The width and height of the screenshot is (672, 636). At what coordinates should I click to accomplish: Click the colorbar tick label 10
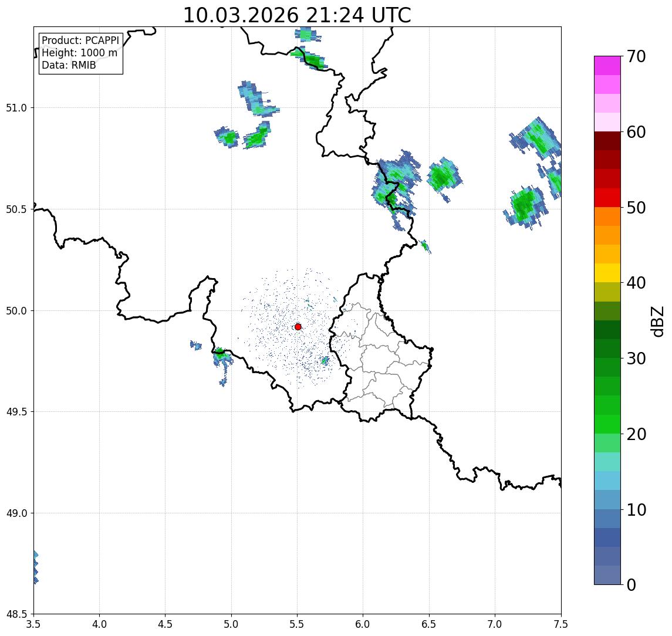pos(636,510)
